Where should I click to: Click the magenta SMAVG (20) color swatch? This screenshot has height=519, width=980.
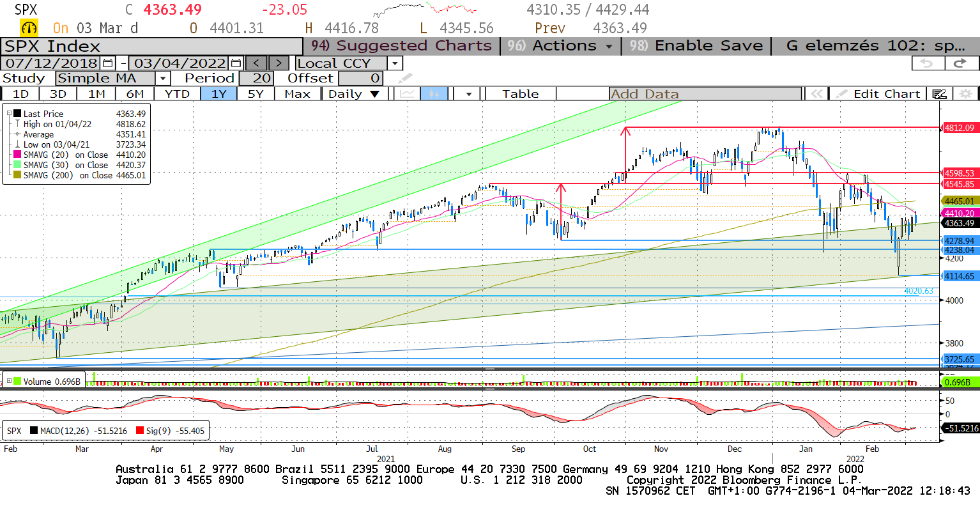pos(18,155)
